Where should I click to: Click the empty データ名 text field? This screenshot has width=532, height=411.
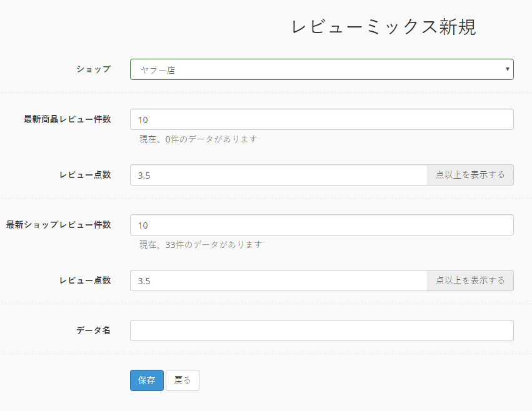pyautogui.click(x=322, y=330)
